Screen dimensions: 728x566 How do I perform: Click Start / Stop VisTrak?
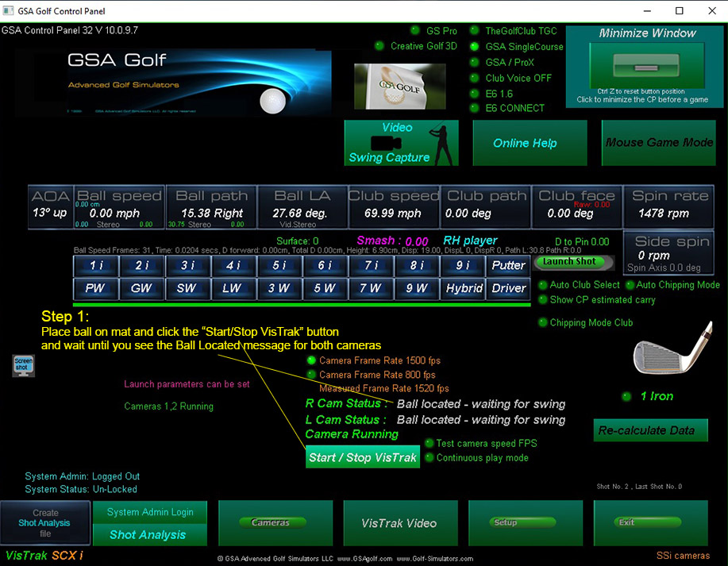click(x=363, y=457)
